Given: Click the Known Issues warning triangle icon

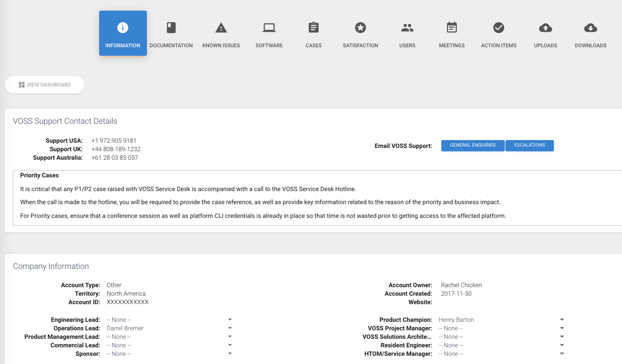Looking at the screenshot, I should coord(221,28).
